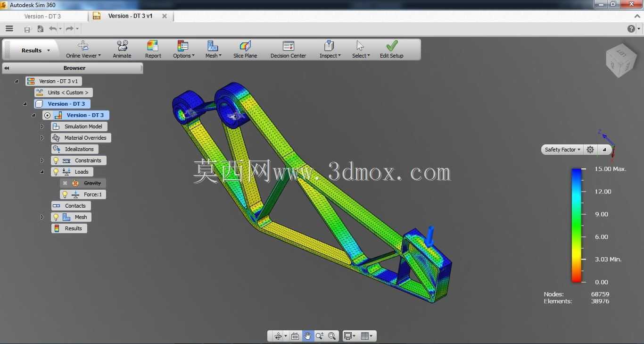Open the undo history dropdown arrow
Viewport: 644px width, 344px height.
click(60, 29)
